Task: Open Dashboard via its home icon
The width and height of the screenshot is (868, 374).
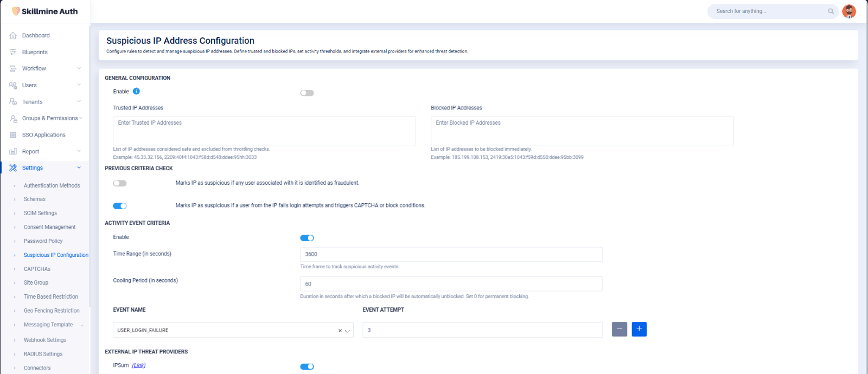Action: click(x=13, y=35)
